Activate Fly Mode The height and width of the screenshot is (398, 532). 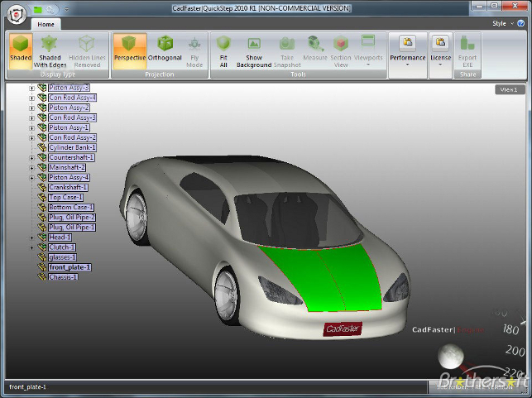tap(194, 51)
